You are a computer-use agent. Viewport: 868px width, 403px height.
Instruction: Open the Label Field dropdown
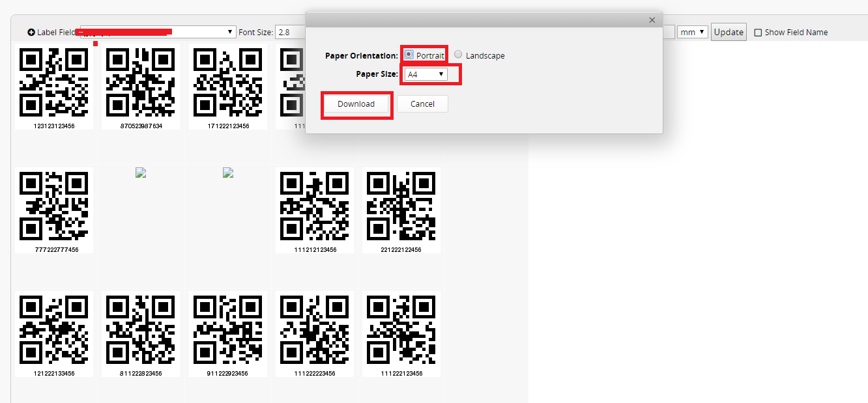click(x=158, y=32)
